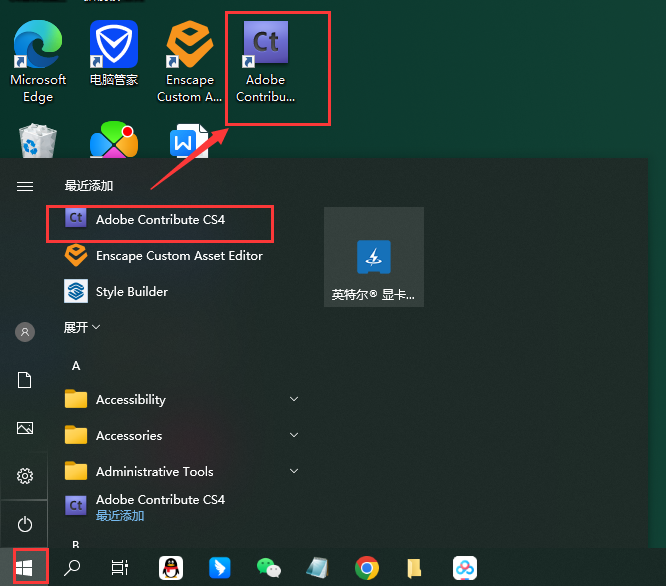Screen dimensions: 666x586
Task: Open Settings gear in Start sidebar
Action: pos(25,476)
